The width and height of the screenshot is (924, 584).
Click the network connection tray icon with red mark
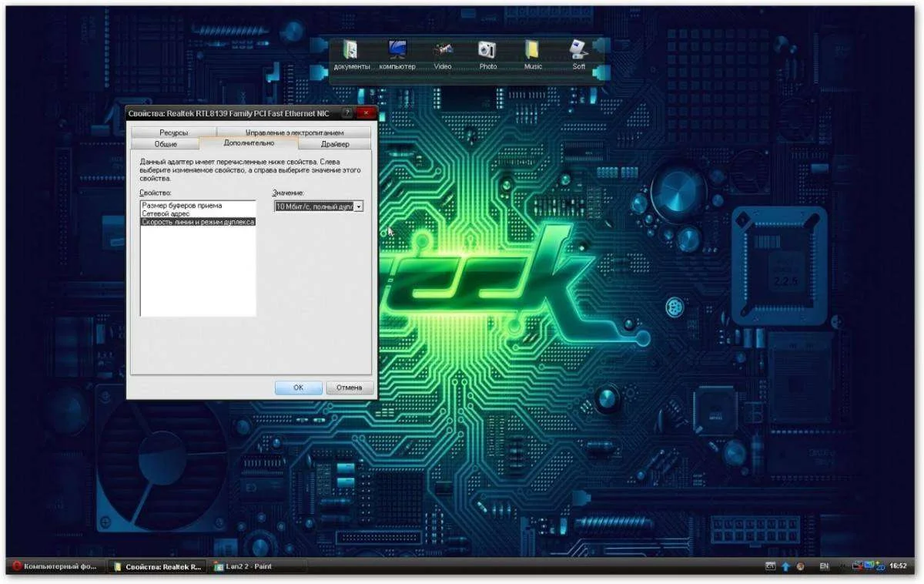point(859,566)
